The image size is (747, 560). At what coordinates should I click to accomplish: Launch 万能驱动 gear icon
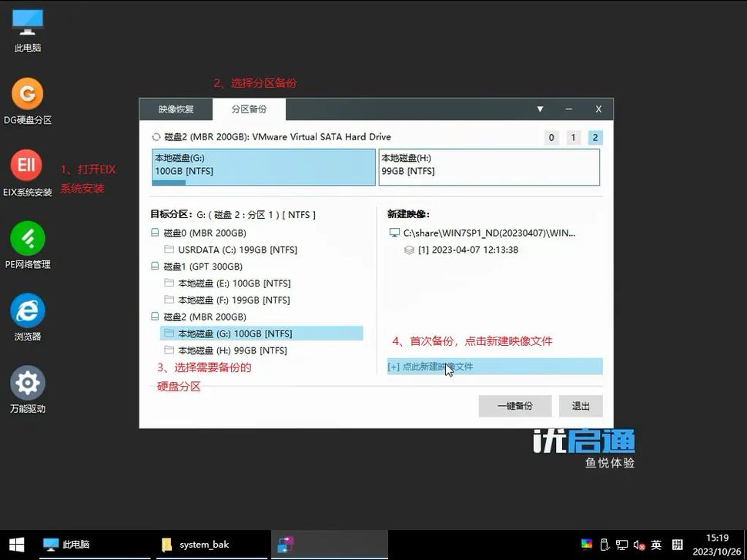28,389
